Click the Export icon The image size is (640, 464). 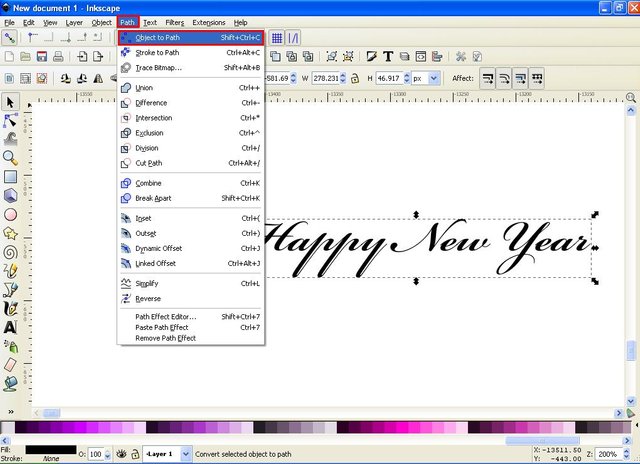pos(98,57)
